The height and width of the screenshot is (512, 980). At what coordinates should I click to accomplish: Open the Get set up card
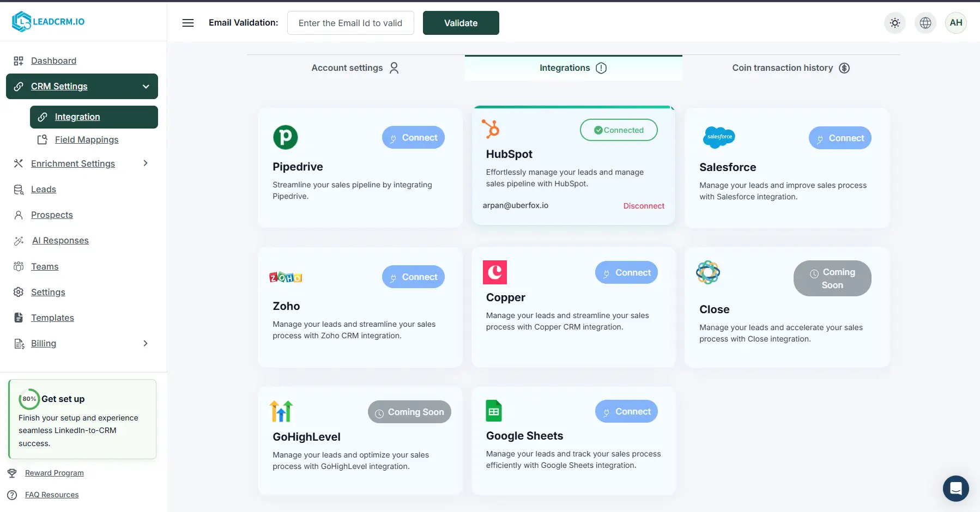[82, 419]
